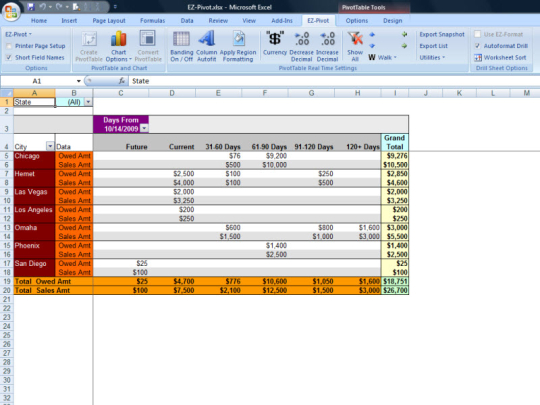This screenshot has width=540, height=405.
Task: Open Undo history dropdown arrow
Action: coord(50,7)
